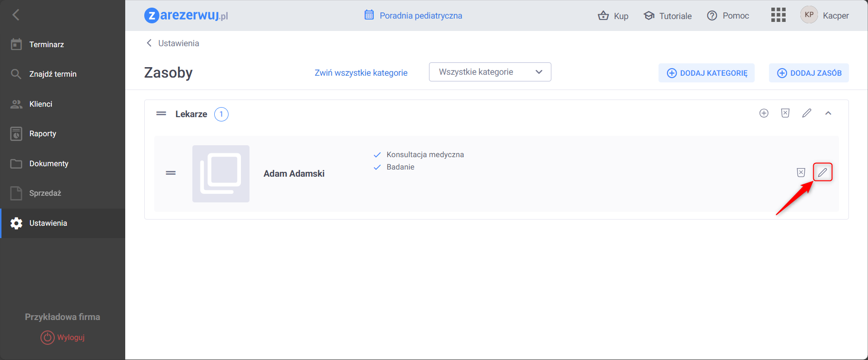Click the DODAJ ZASÓB button
868x360 pixels.
coord(808,73)
